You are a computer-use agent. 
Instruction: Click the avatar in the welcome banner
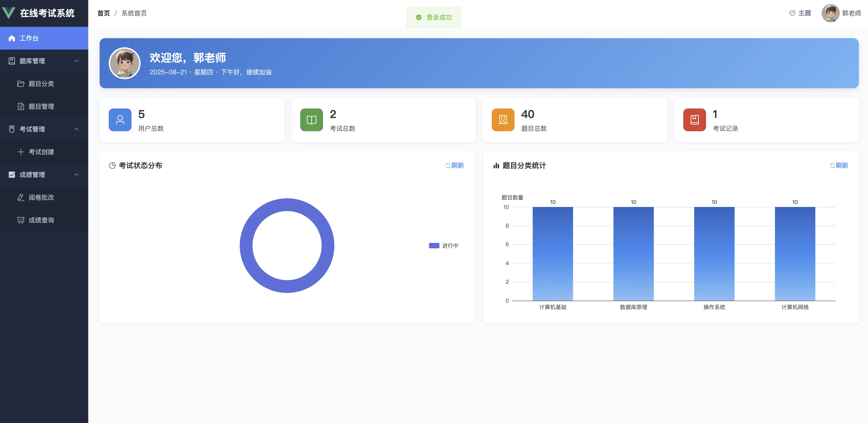(125, 63)
